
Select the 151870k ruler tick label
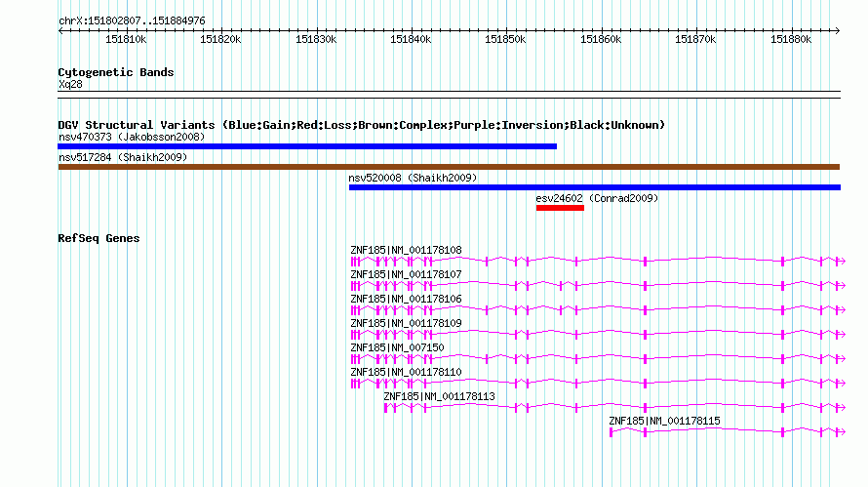695,39
